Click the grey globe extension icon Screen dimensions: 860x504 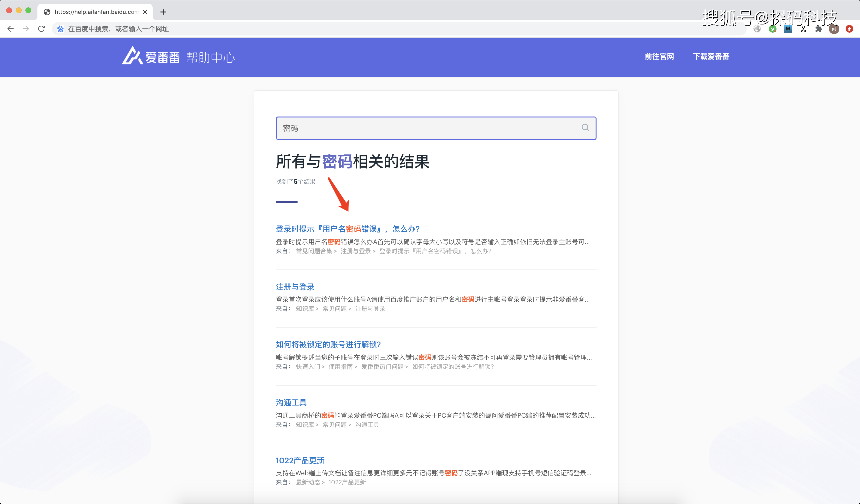click(757, 29)
